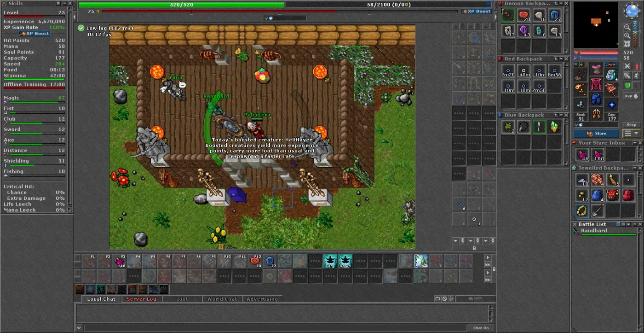Click the Down levitate action button
Screen dimensions: 644x333
coord(345,261)
